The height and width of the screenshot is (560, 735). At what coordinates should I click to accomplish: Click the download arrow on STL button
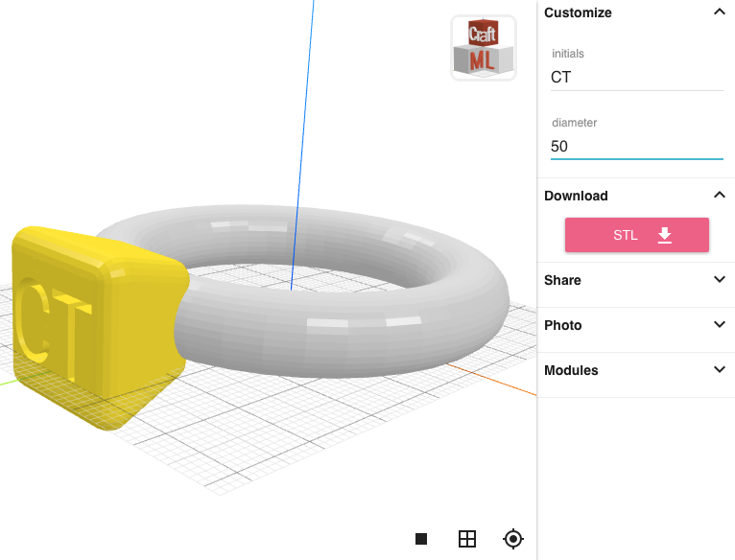665,235
